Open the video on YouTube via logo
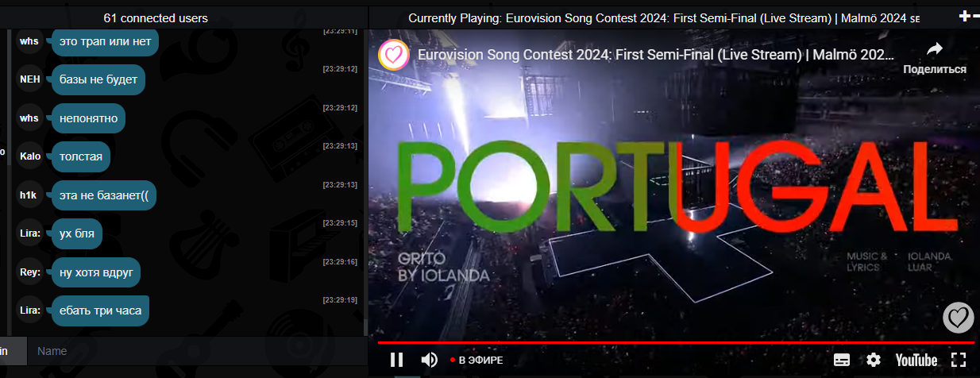The image size is (980, 378). 916,360
